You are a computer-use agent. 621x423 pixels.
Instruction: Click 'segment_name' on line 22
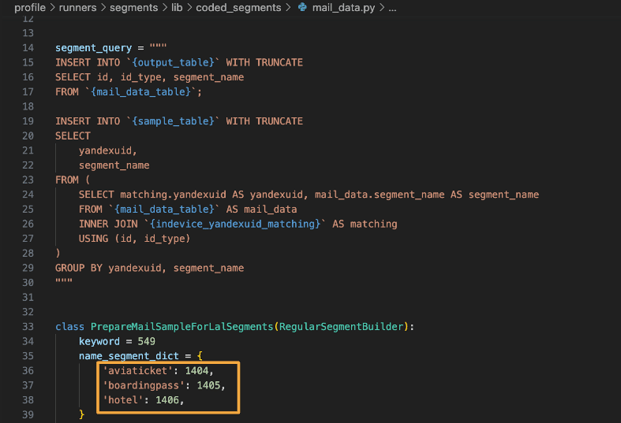point(114,165)
